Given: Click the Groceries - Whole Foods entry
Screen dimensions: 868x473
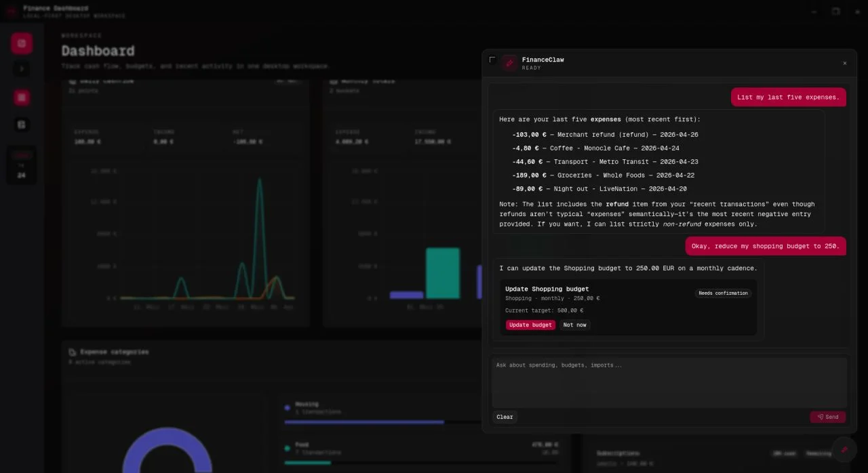Looking at the screenshot, I should pos(603,176).
